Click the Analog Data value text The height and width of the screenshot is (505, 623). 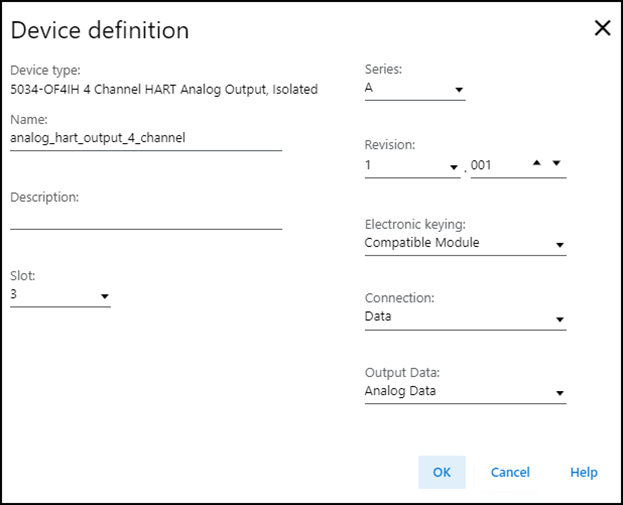tap(400, 391)
